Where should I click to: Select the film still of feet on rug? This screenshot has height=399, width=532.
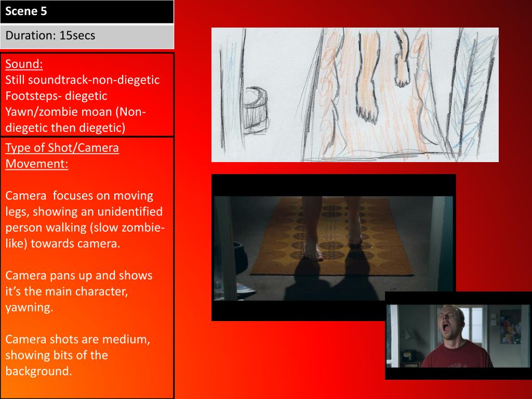(334, 247)
